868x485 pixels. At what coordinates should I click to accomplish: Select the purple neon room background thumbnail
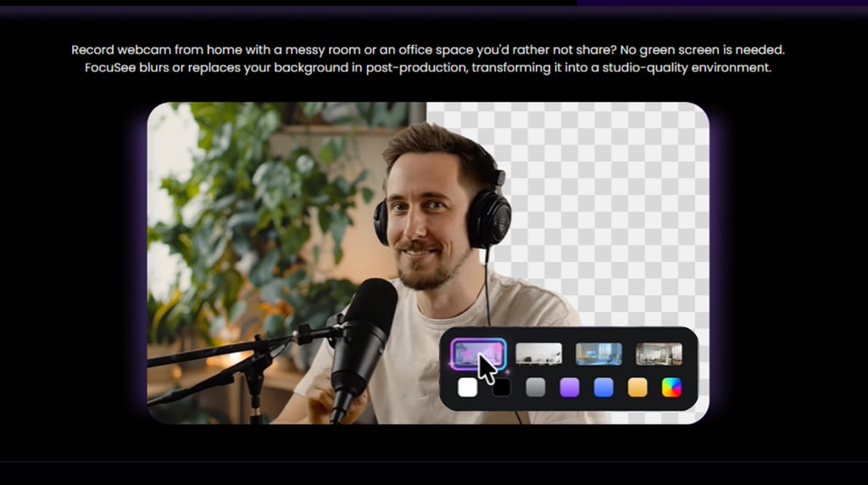(x=478, y=354)
